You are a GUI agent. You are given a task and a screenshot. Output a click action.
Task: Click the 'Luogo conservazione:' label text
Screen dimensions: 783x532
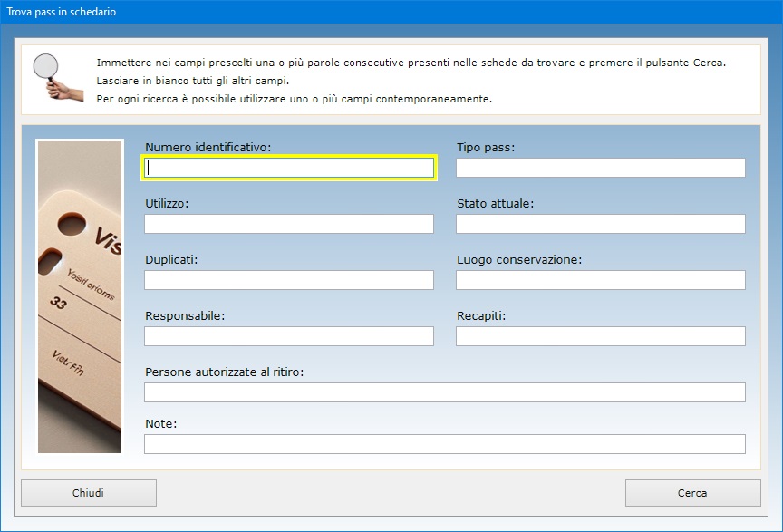click(518, 259)
